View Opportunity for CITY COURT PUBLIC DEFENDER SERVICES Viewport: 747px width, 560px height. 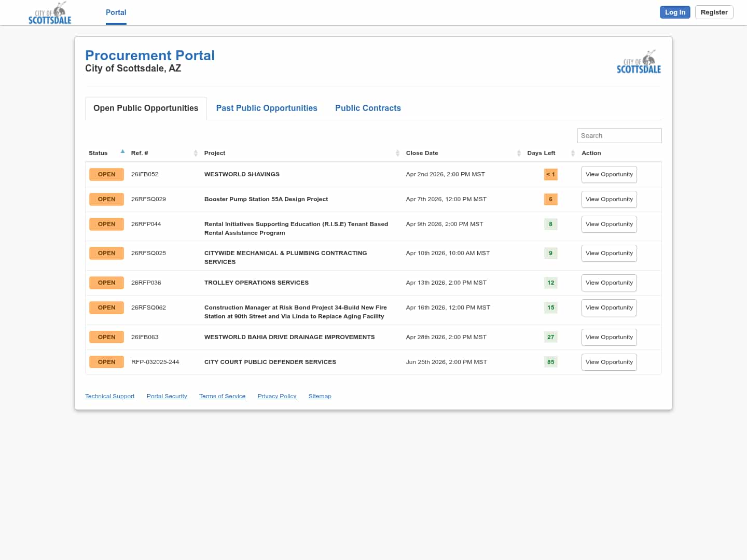[x=609, y=362]
